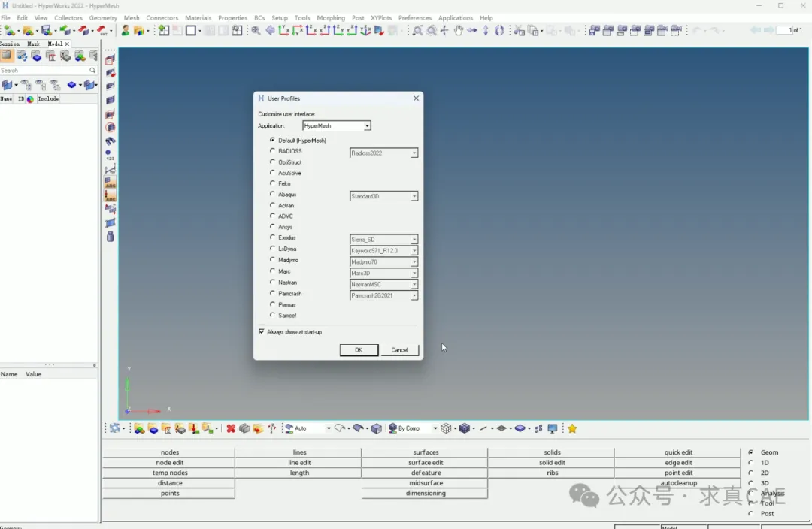Open the user profile person icon
Screen dimensions: 812x529
coord(126,31)
